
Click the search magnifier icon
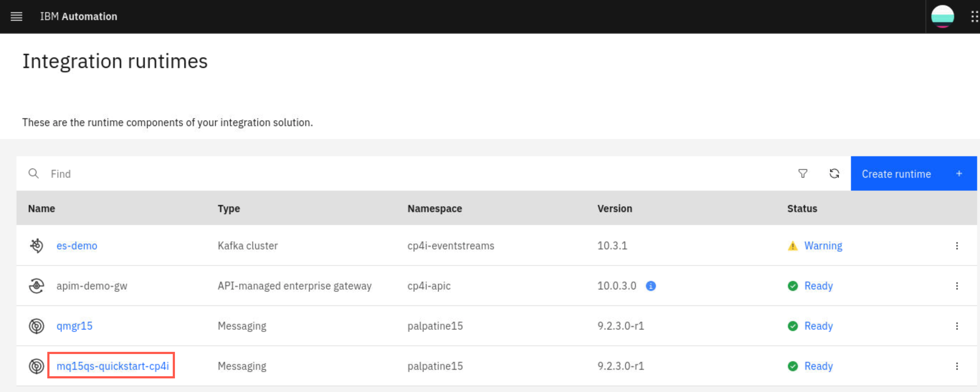click(x=33, y=173)
